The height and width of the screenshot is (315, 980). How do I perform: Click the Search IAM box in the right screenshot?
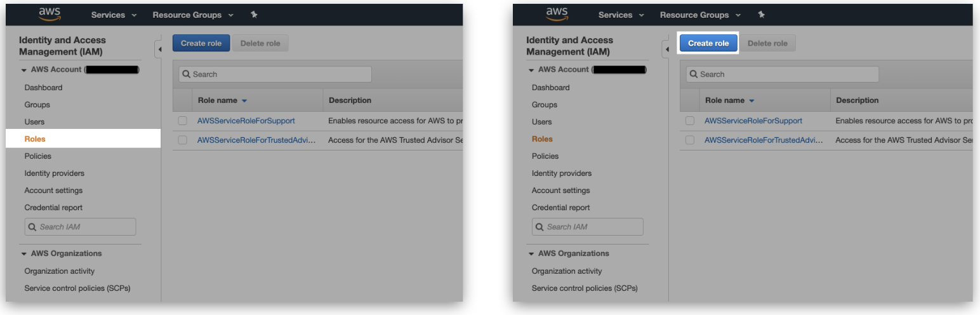[x=587, y=227]
